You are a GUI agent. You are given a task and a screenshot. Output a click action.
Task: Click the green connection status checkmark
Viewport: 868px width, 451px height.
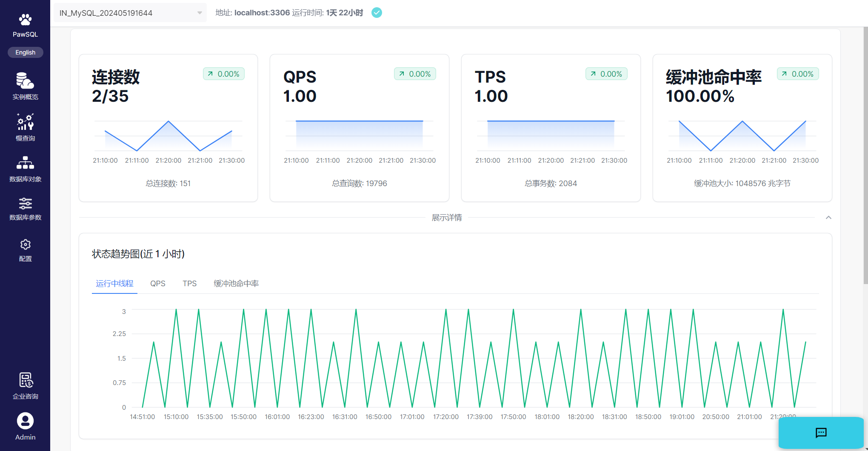click(x=377, y=13)
